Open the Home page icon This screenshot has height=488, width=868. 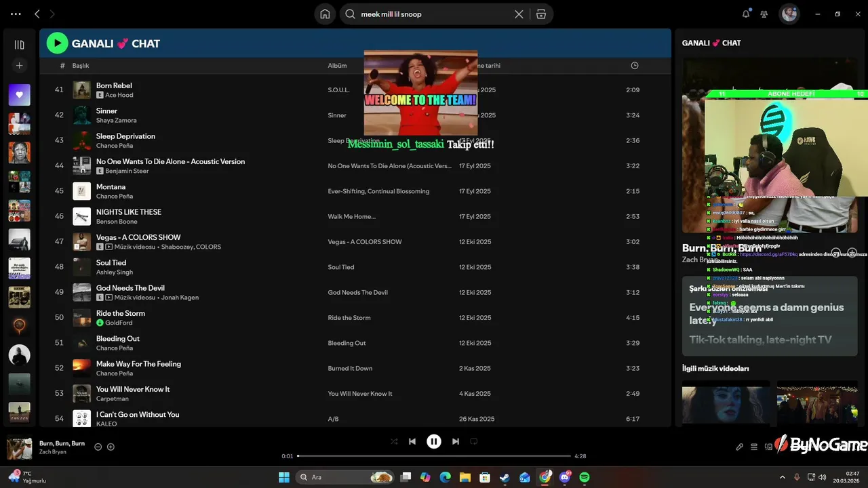[x=325, y=14]
